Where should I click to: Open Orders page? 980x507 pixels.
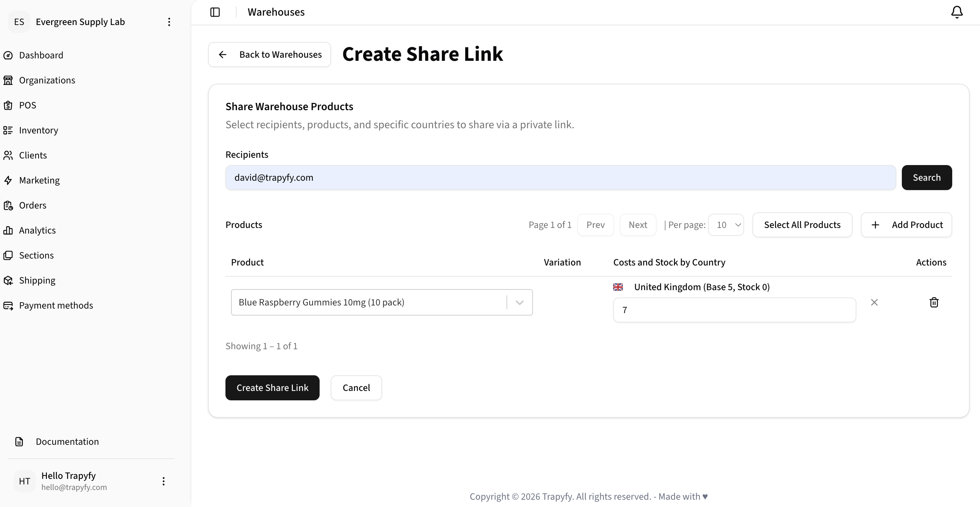coord(32,205)
